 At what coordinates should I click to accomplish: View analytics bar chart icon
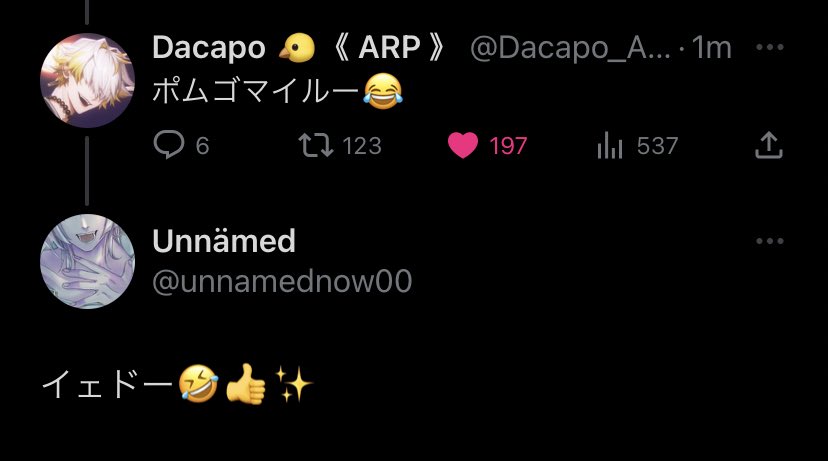(x=610, y=145)
